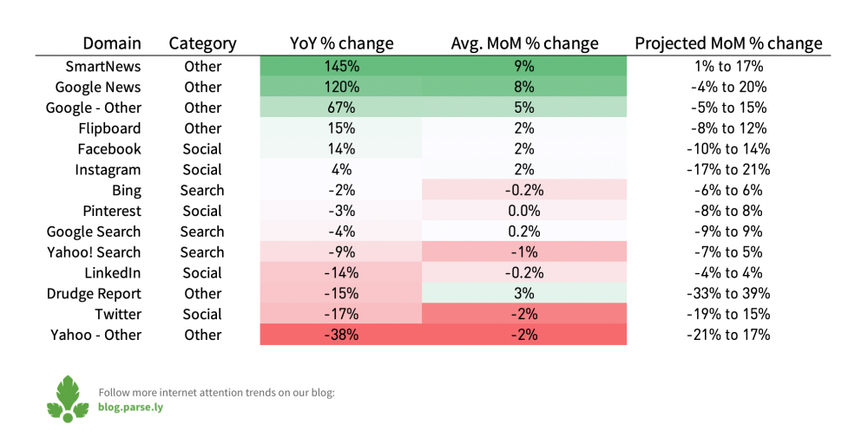The width and height of the screenshot is (868, 444).
Task: Click the Domain column header
Action: (112, 43)
